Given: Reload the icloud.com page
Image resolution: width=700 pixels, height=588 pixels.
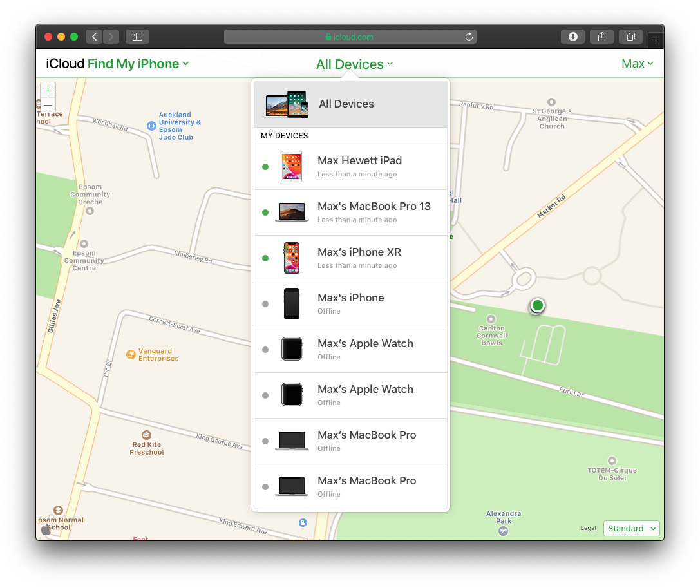Looking at the screenshot, I should (x=469, y=37).
